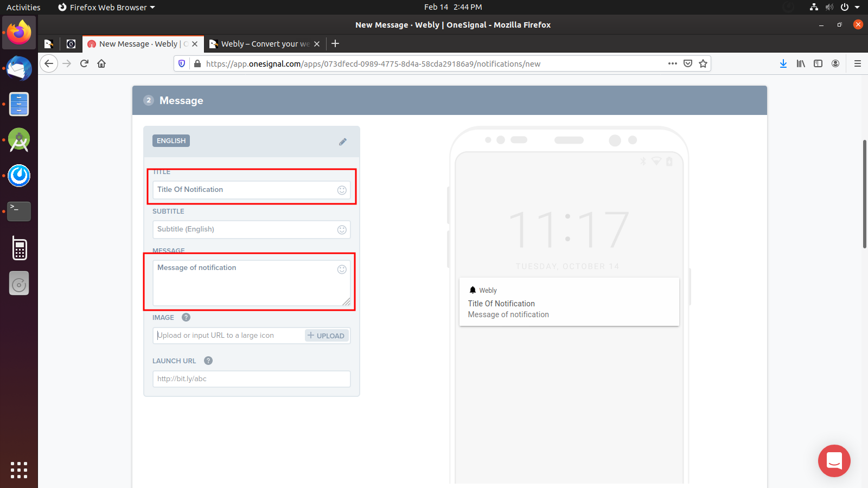The image size is (868, 488).
Task: Open the Activities overview
Action: [x=23, y=7]
